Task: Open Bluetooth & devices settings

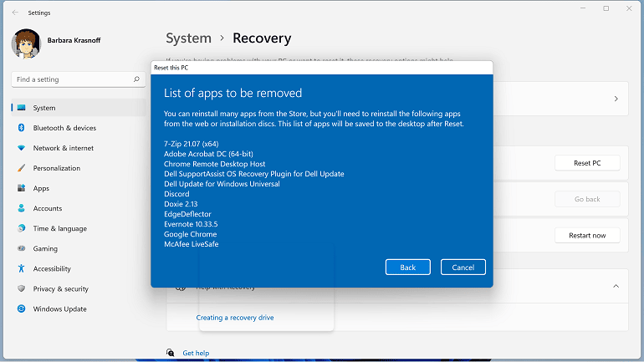Action: [79, 128]
